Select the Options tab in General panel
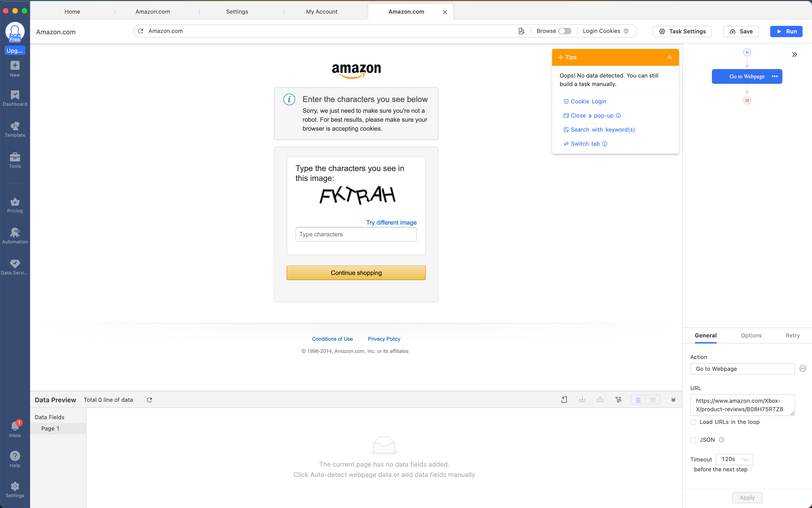 (x=751, y=335)
